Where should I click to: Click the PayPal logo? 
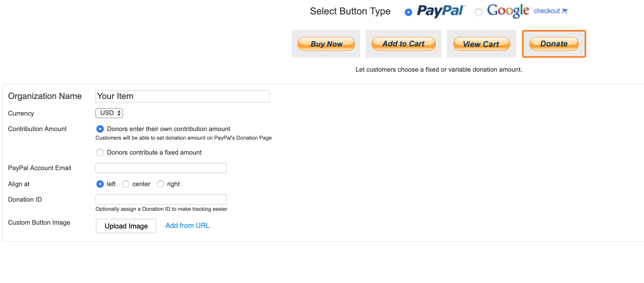[441, 11]
